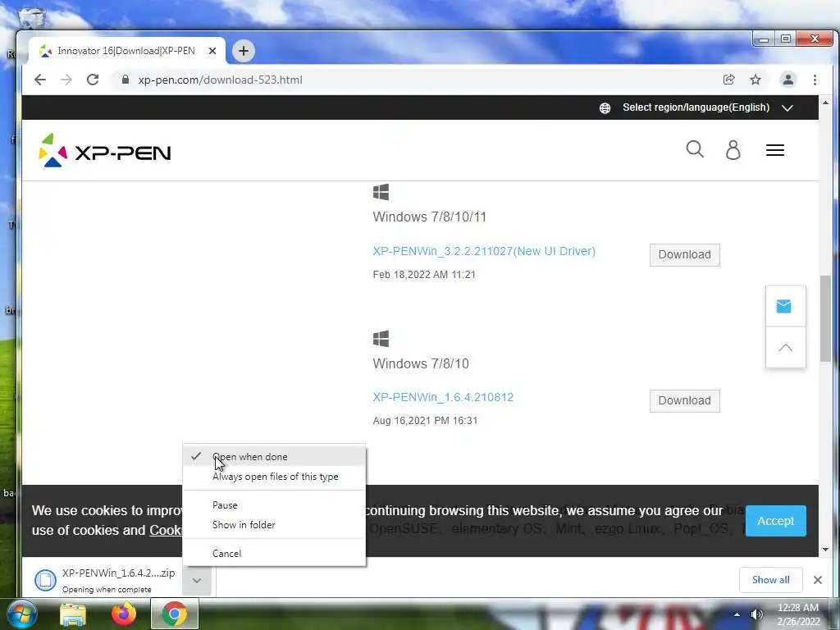The width and height of the screenshot is (840, 630).
Task: Open the share this page icon
Action: [728, 80]
